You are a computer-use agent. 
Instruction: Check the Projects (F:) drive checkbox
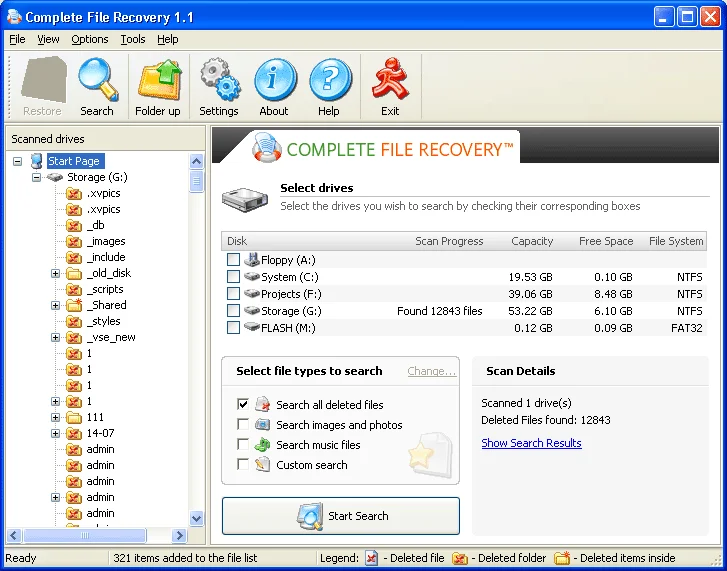pyautogui.click(x=233, y=293)
